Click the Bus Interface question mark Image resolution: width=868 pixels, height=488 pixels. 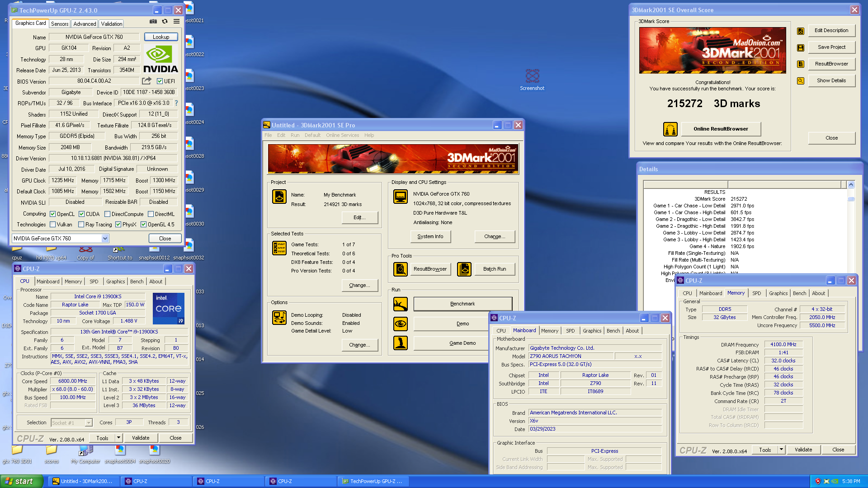click(176, 103)
